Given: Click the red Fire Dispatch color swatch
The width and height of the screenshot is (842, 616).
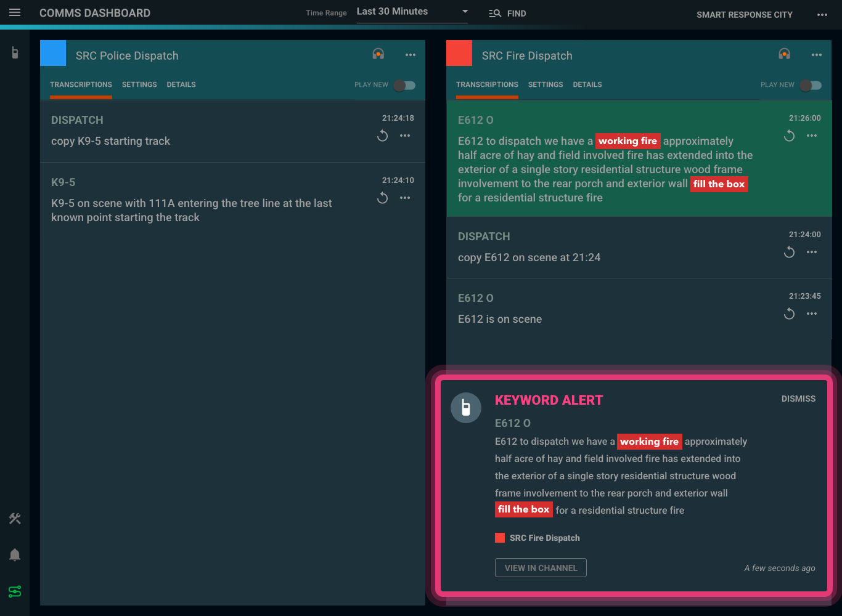Looking at the screenshot, I should [459, 53].
